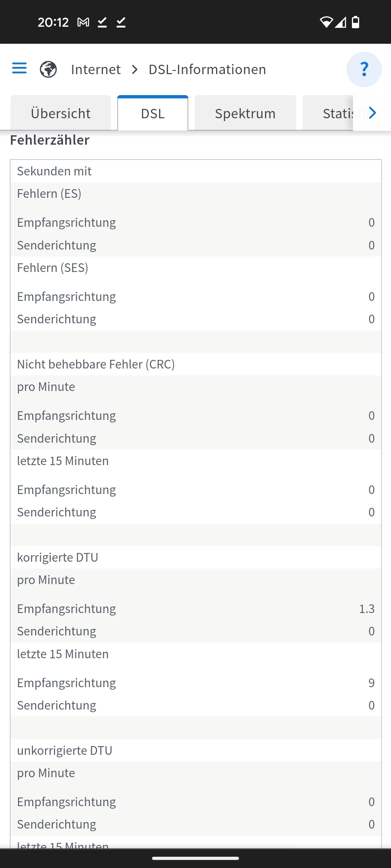This screenshot has height=868, width=391.
Task: Tap the Android home gesture bar
Action: click(x=195, y=858)
